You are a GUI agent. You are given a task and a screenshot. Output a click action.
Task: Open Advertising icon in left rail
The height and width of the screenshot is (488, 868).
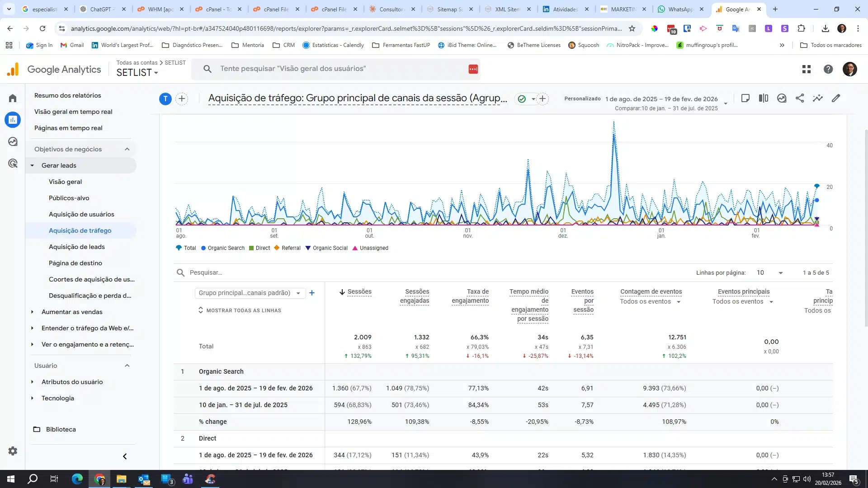point(13,163)
